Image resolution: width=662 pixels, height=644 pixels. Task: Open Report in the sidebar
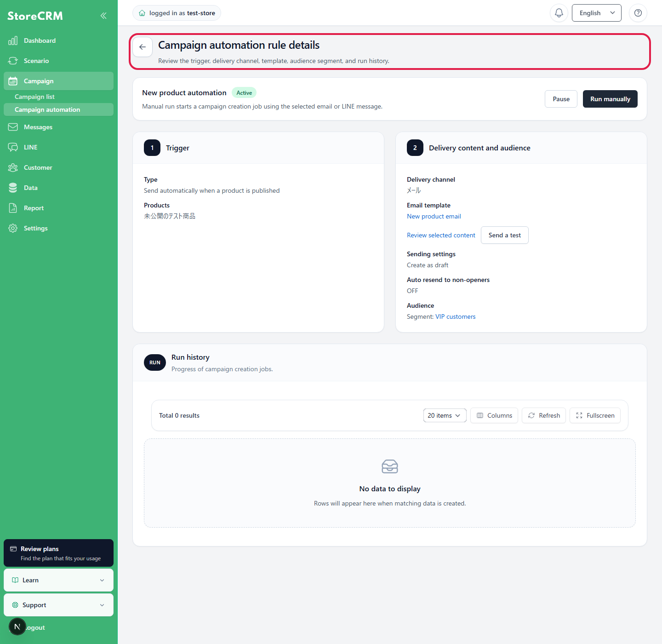(58, 208)
